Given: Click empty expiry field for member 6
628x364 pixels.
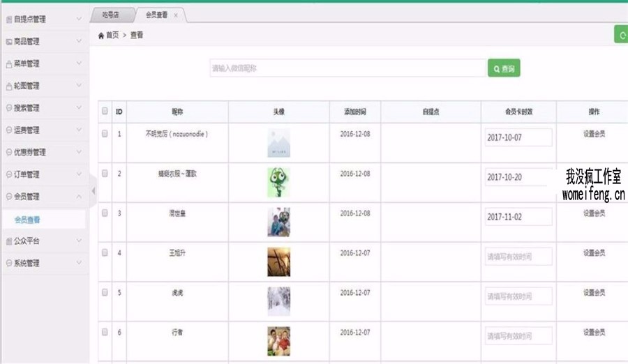Looking at the screenshot, I should point(518,335).
